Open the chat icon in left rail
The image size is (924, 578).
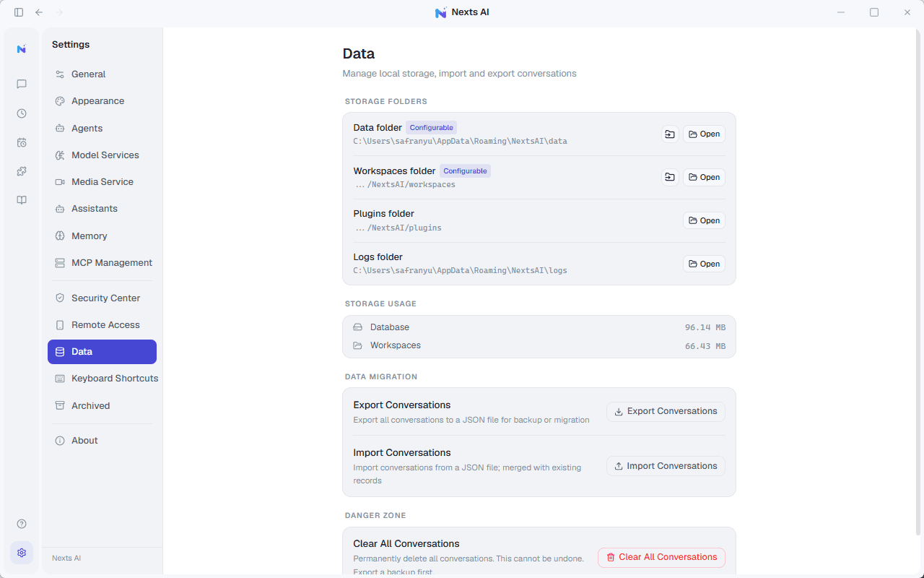click(22, 85)
